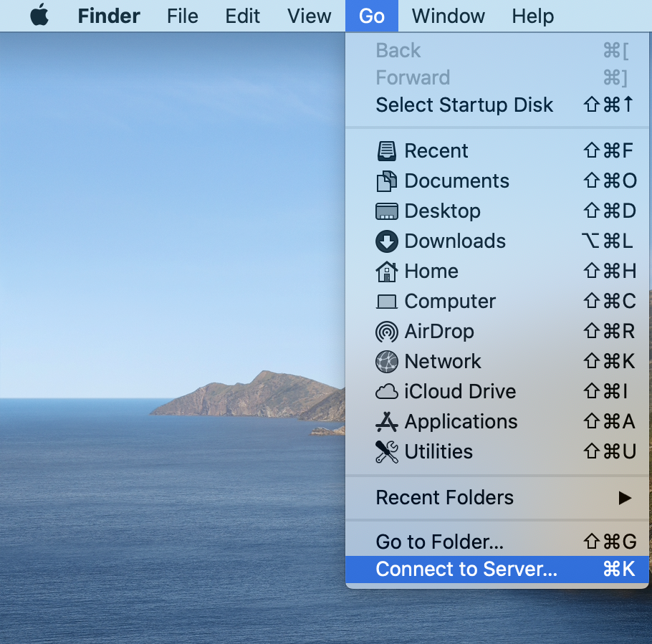Screen dimensions: 652x644
Task: Open the Apple menu logo
Action: pyautogui.click(x=39, y=15)
